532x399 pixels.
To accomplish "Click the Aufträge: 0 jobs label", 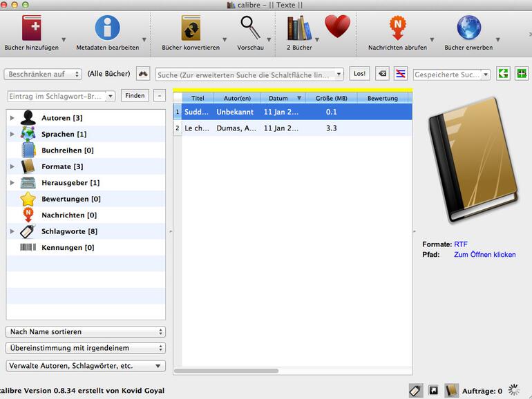I will tap(482, 391).
